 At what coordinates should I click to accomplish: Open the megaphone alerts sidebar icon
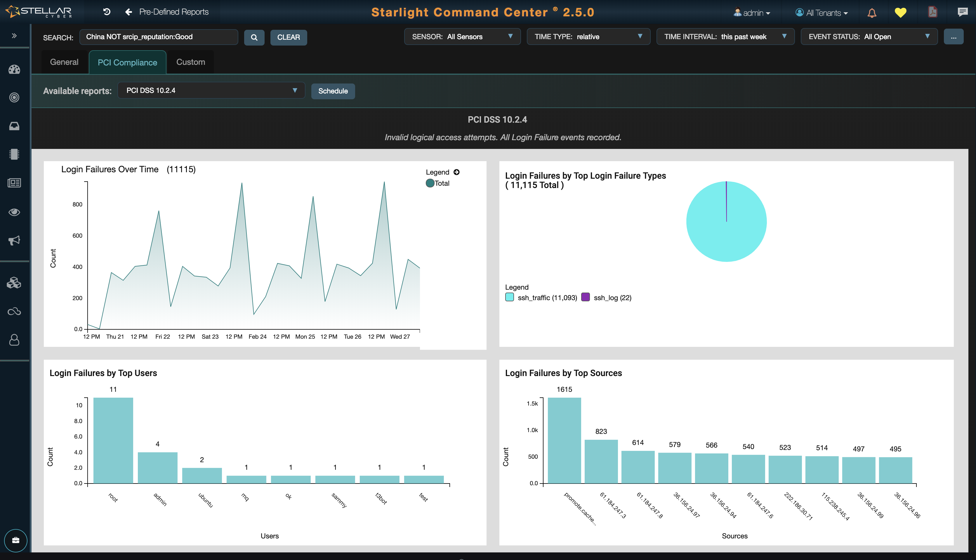[14, 240]
